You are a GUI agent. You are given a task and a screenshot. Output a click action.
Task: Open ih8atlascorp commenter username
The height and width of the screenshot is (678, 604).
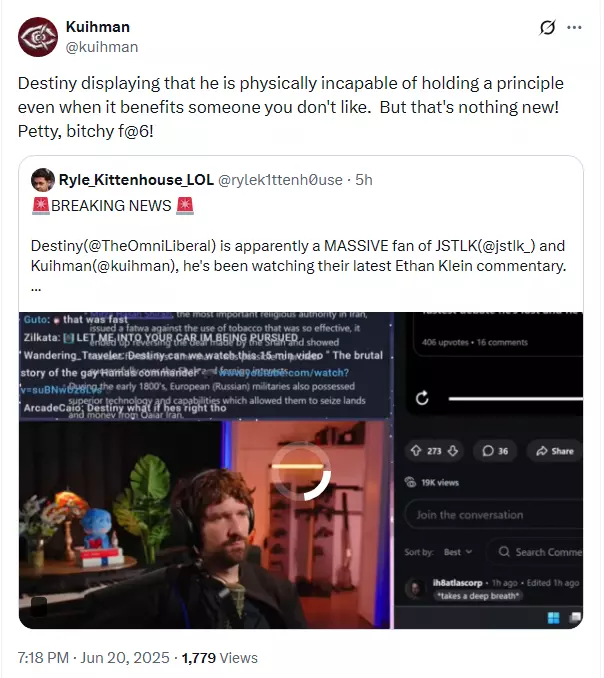(457, 583)
